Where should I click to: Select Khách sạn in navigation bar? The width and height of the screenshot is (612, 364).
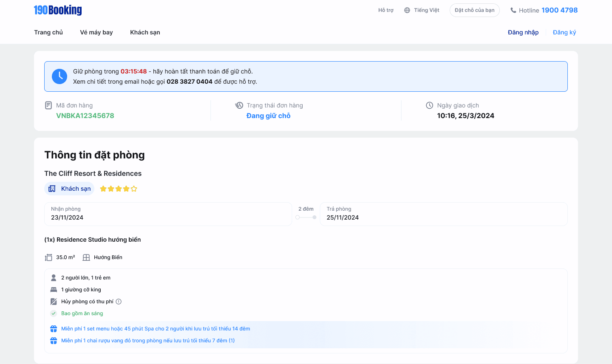(x=145, y=32)
